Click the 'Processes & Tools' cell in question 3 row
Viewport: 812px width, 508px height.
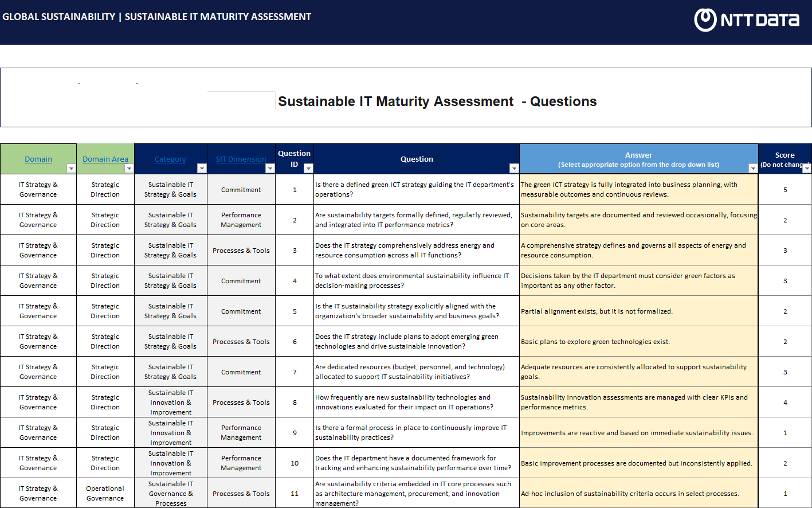(x=241, y=250)
